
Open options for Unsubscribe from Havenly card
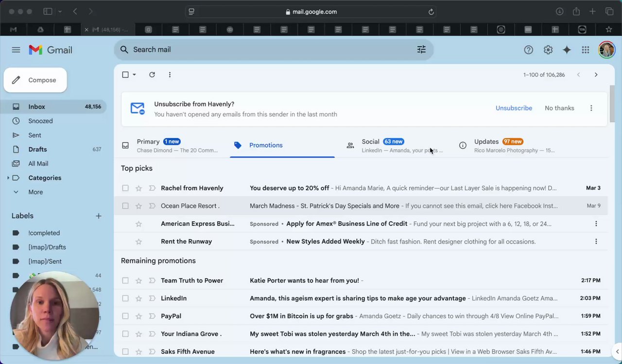[x=591, y=108]
